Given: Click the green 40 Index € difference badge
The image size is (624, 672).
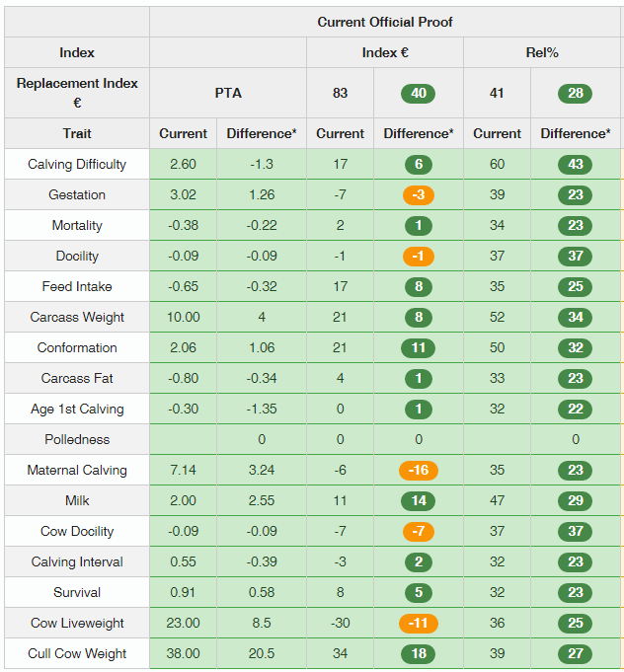Looking at the screenshot, I should tap(419, 93).
